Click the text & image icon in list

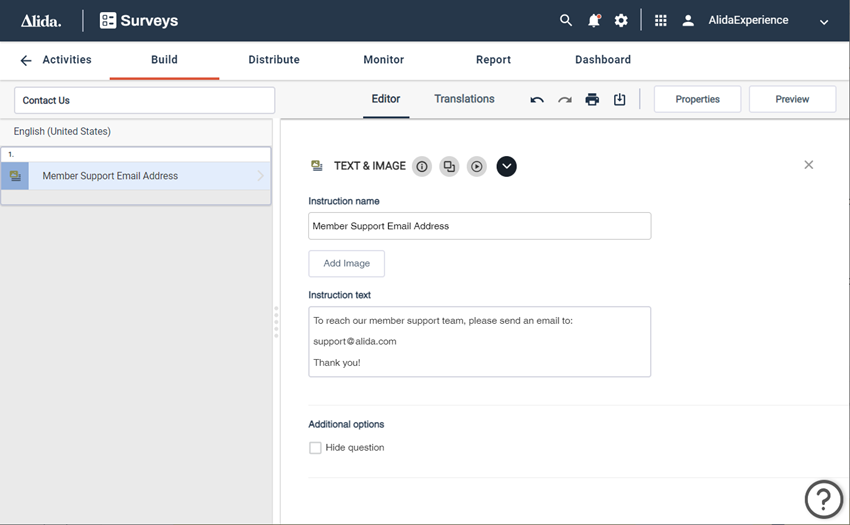pos(15,176)
